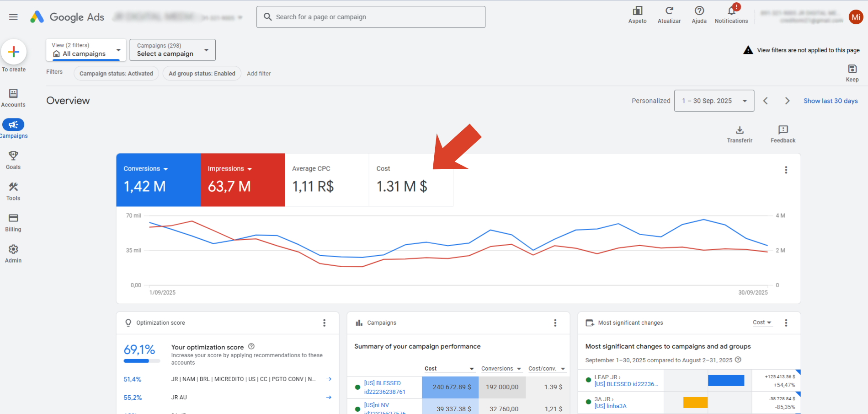Click the optimization score progress bar
The height and width of the screenshot is (414, 868).
click(x=142, y=361)
